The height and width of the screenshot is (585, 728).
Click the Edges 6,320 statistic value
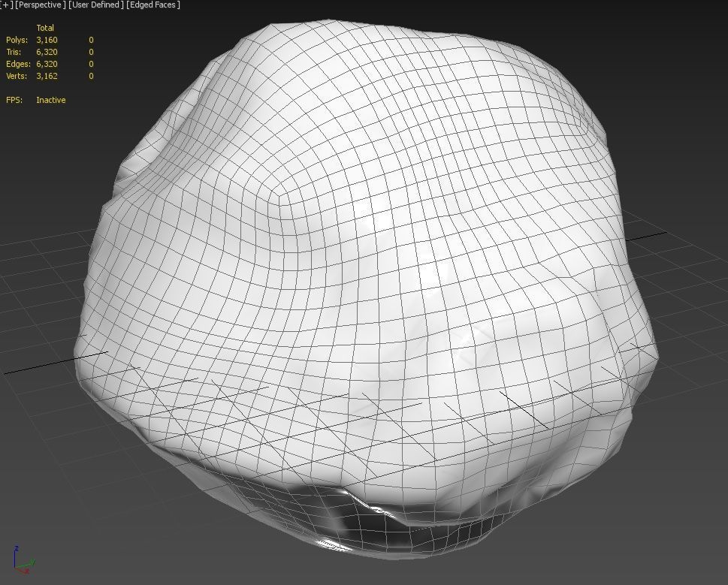(x=47, y=64)
